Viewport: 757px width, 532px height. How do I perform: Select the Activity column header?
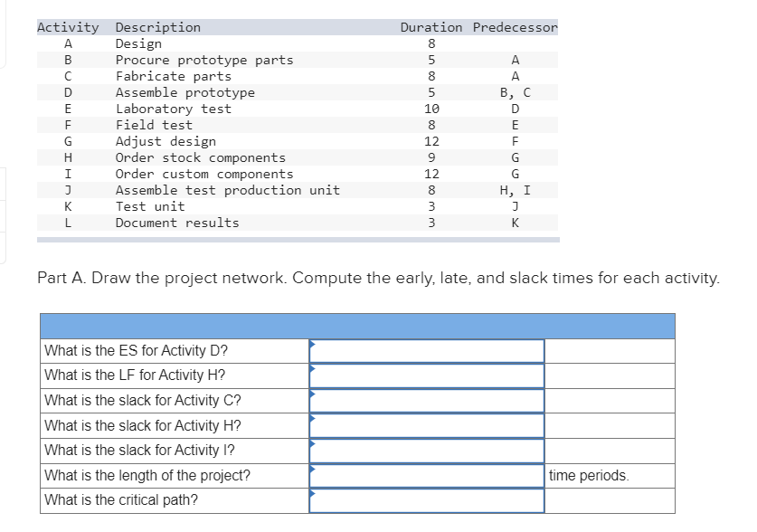(67, 26)
